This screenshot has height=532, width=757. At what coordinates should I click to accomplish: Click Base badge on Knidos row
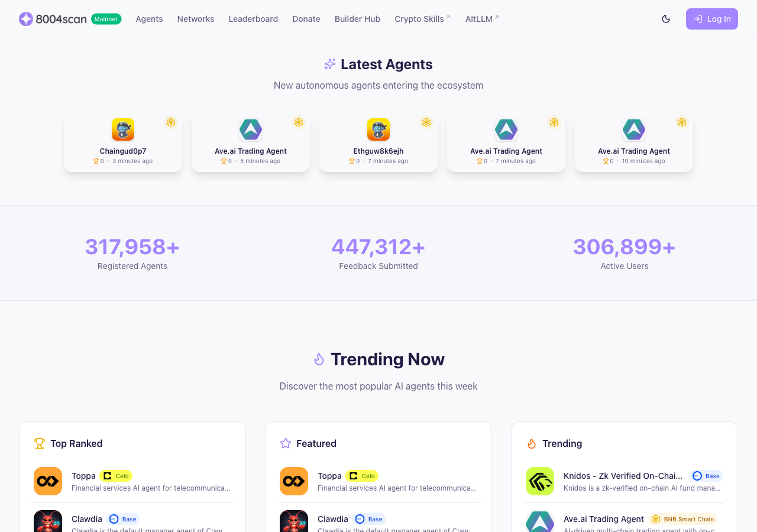click(706, 476)
